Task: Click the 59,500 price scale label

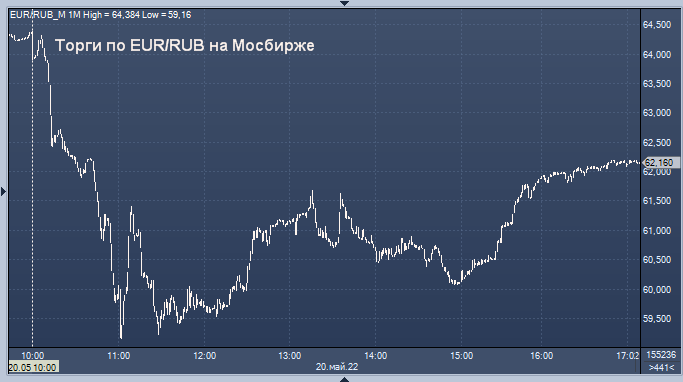Action: click(657, 319)
